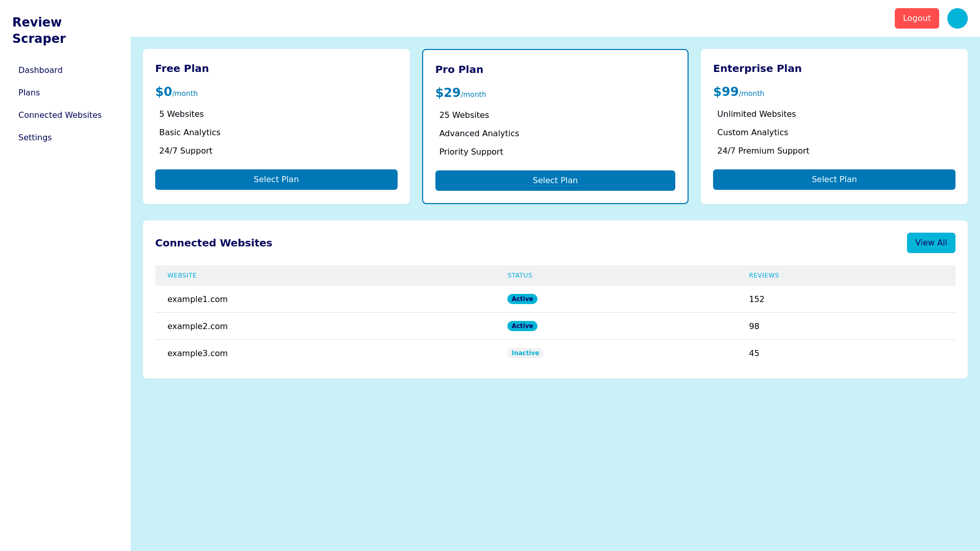Click the Logout button
980x551 pixels.
[916, 18]
